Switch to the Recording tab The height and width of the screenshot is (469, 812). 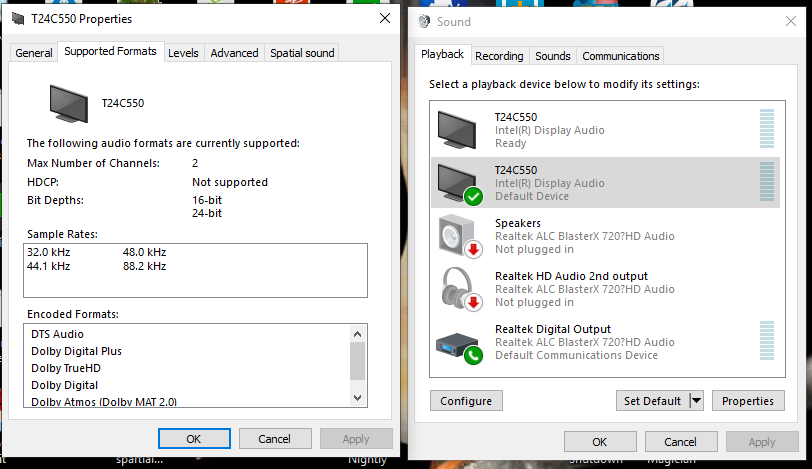click(x=499, y=56)
